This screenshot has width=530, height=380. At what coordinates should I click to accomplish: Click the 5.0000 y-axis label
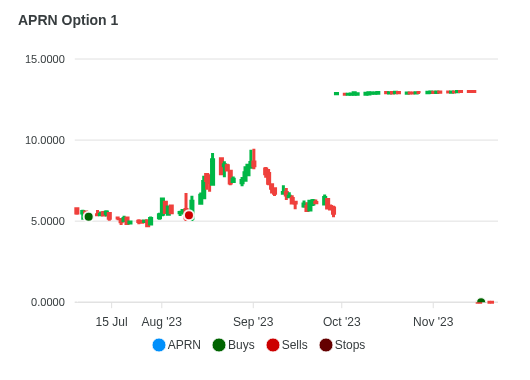(x=48, y=221)
